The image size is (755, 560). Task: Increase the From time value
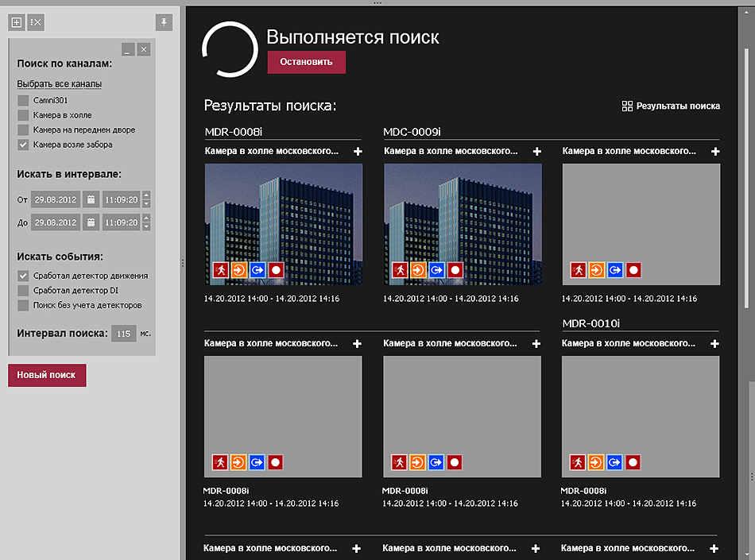[x=146, y=195]
